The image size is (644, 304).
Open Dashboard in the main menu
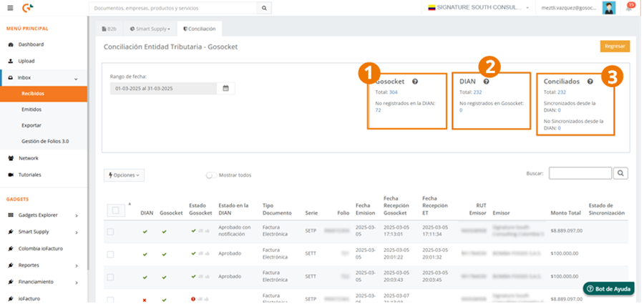(x=31, y=44)
